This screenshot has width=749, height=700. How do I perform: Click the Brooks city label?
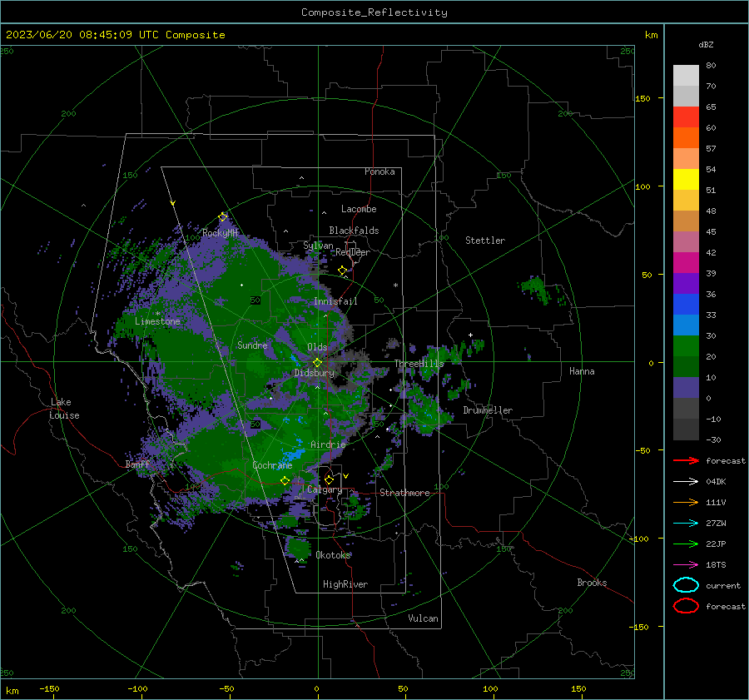tap(592, 583)
